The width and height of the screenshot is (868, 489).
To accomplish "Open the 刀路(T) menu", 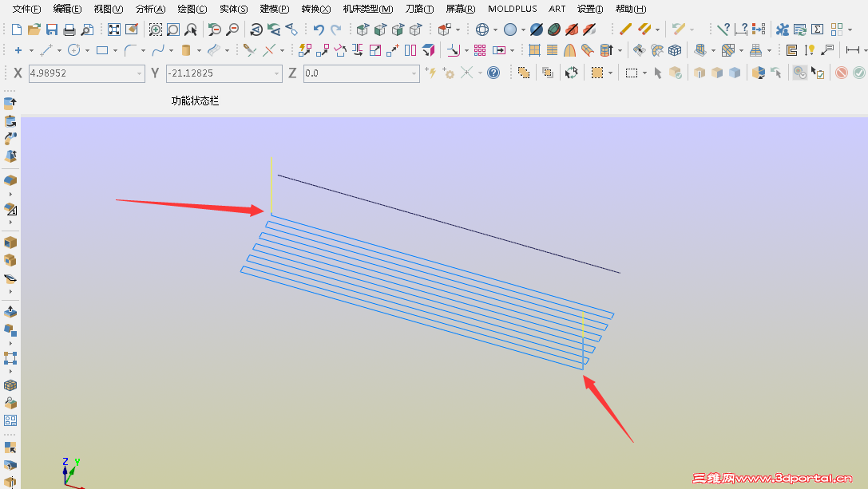I will 419,9.
